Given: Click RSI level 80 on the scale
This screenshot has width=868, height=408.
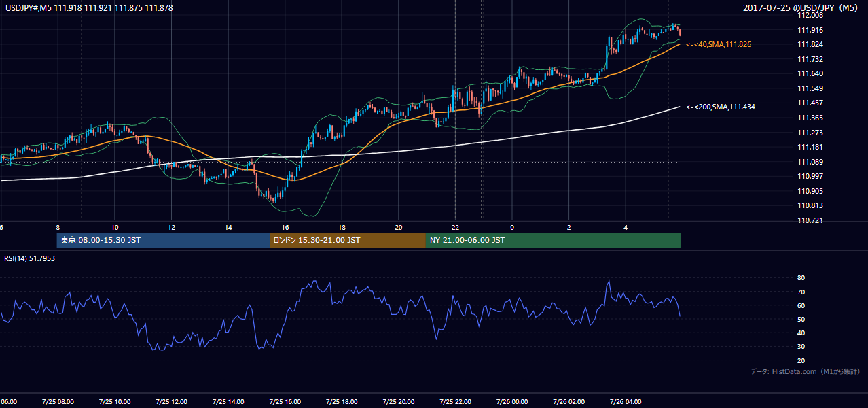Looking at the screenshot, I should pyautogui.click(x=801, y=278).
